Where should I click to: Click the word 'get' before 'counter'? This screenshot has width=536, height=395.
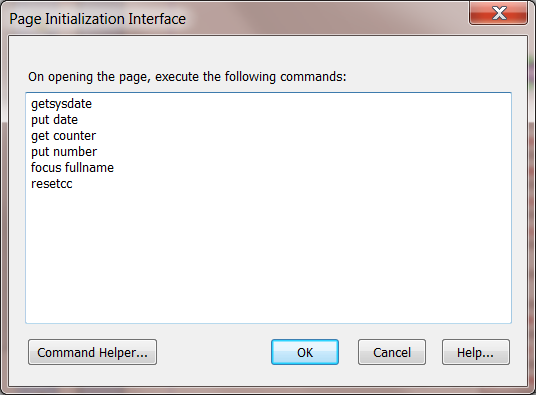(40, 136)
